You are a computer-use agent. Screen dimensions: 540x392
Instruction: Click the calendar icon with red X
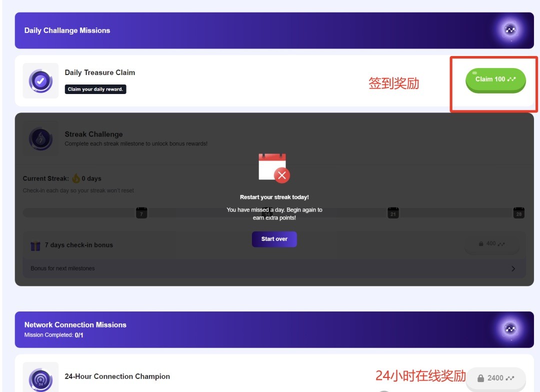[273, 168]
